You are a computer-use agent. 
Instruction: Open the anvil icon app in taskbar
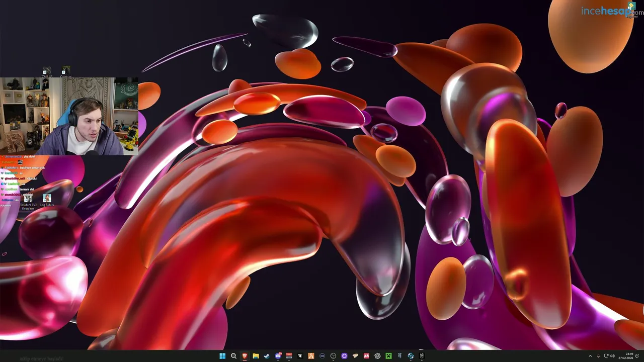click(x=300, y=356)
